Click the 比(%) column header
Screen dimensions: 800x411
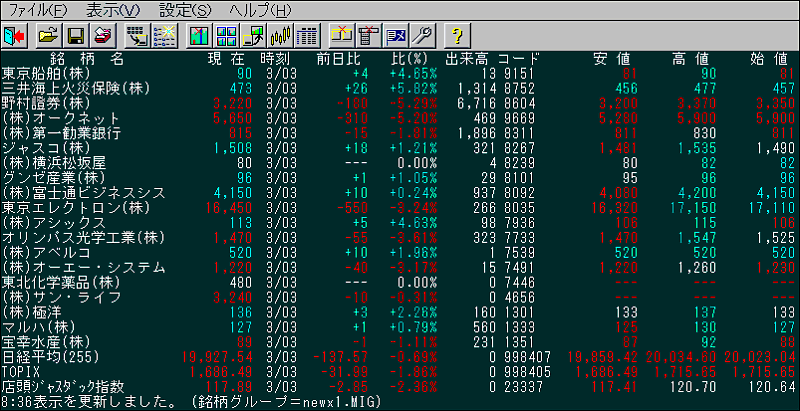click(409, 58)
